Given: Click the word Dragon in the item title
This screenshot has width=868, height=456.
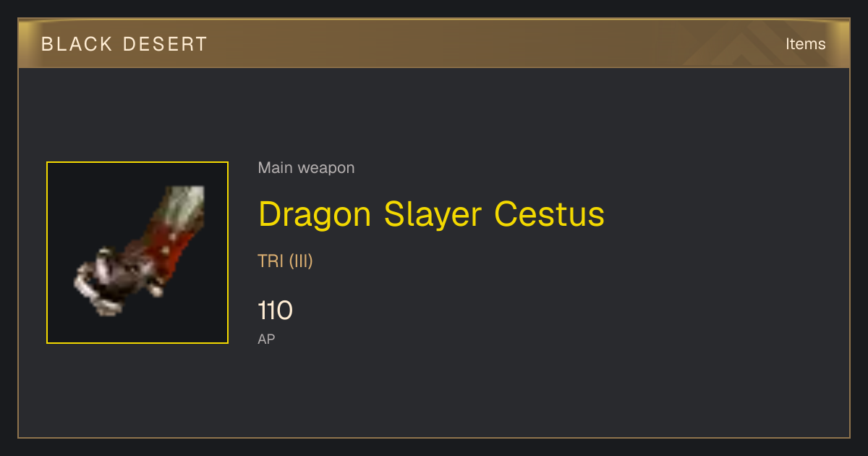Looking at the screenshot, I should coord(315,216).
